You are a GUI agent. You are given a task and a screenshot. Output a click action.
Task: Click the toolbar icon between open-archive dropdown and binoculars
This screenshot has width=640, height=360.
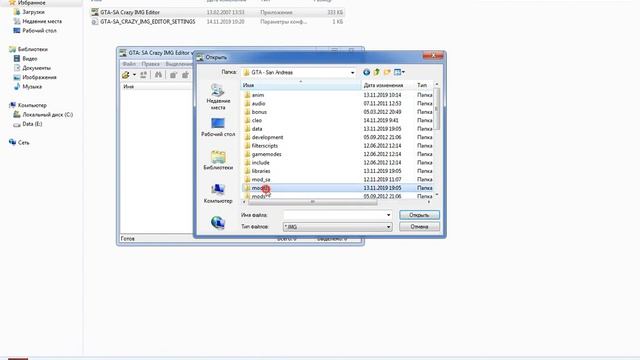(144, 75)
